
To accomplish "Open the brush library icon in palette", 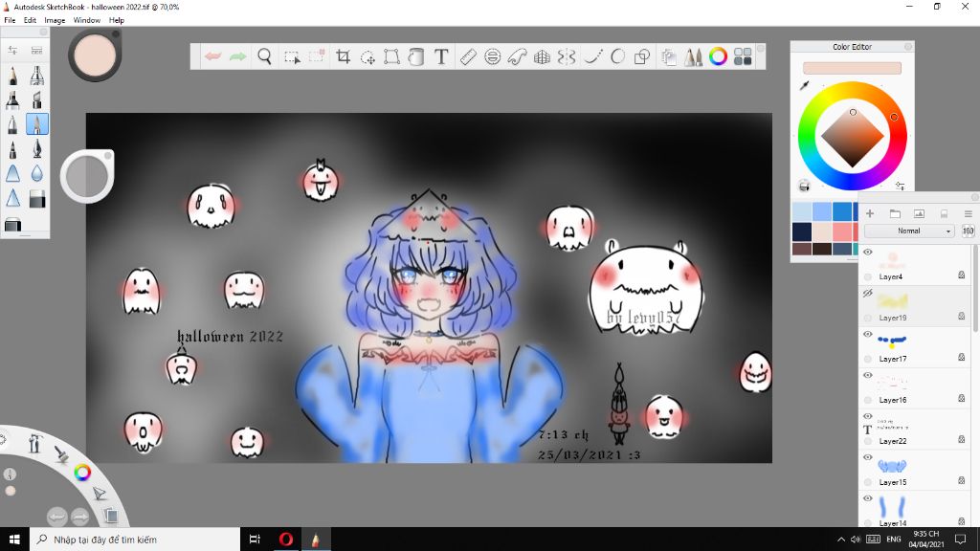I will [x=37, y=50].
